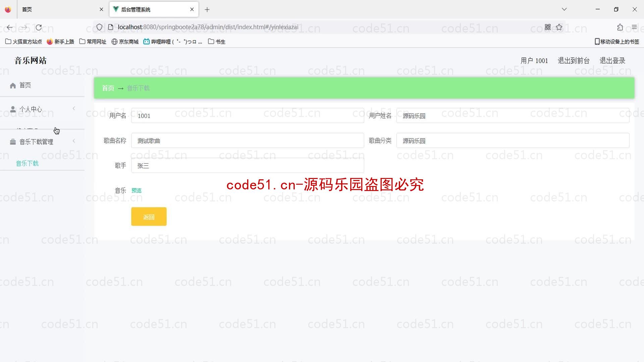Viewport: 644px width, 362px height.
Task: Open 个人中心 sidebar menu
Action: [42, 109]
